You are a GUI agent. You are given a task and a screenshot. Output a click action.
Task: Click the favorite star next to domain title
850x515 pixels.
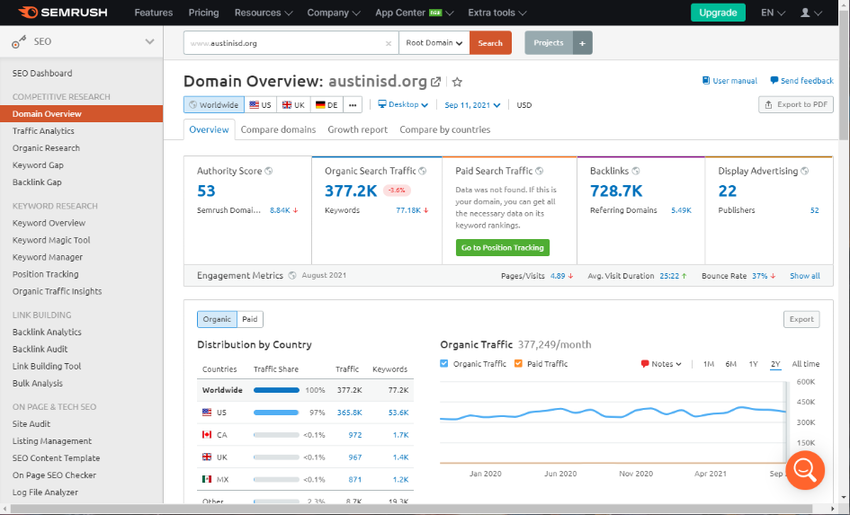[x=457, y=82]
